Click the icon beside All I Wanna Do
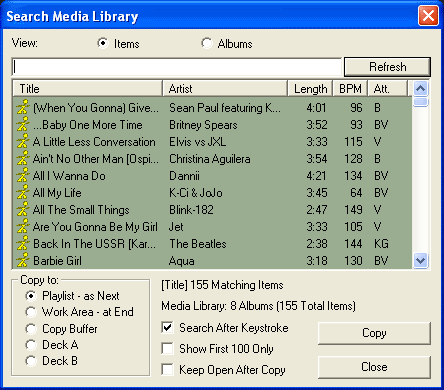Screen dimensions: 444x390 click(23, 175)
